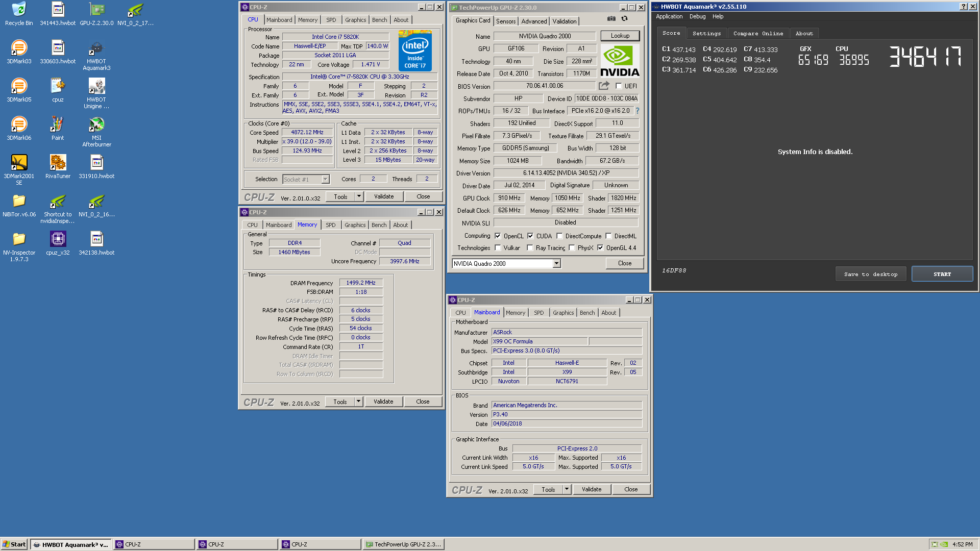Switch to TechPowerUp GPU-Z taskbar item
The height and width of the screenshot is (551, 980).
point(403,544)
